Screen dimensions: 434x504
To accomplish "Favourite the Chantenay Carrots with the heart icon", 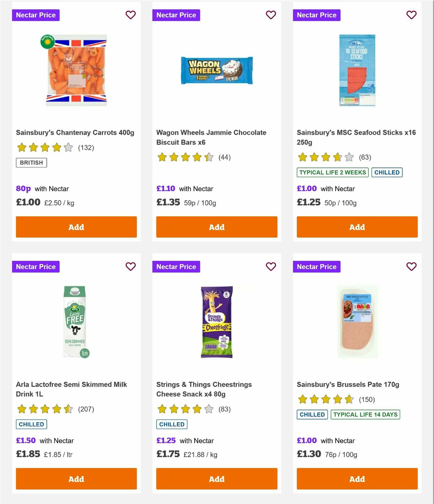I will coord(131,15).
